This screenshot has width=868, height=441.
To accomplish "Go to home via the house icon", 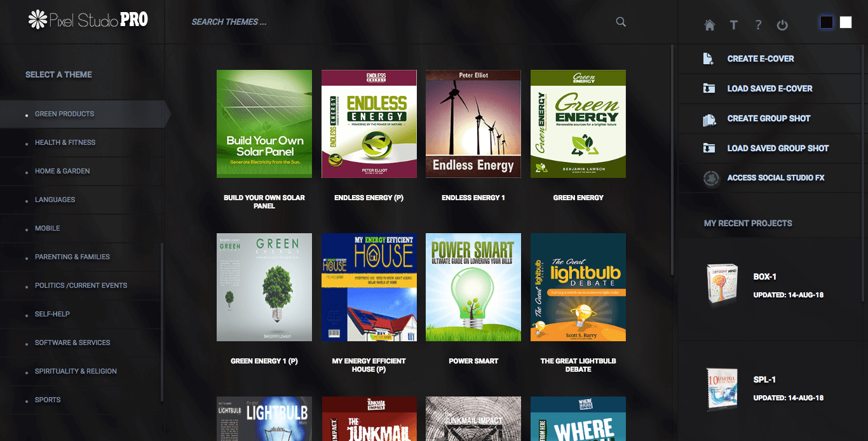I will click(x=710, y=25).
